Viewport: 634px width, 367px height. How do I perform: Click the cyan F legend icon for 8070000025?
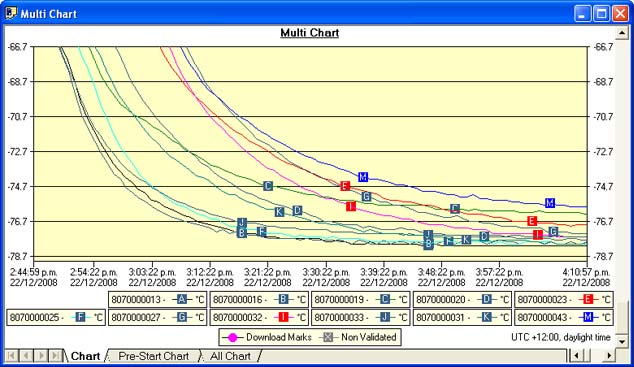[x=80, y=317]
